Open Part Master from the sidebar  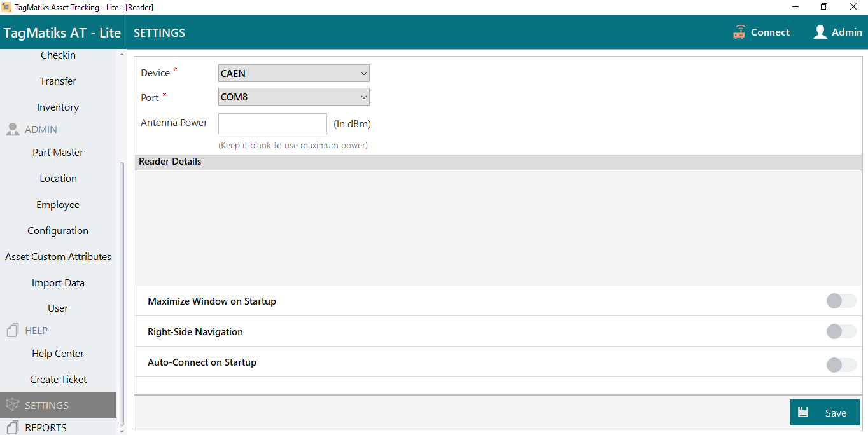click(x=58, y=153)
